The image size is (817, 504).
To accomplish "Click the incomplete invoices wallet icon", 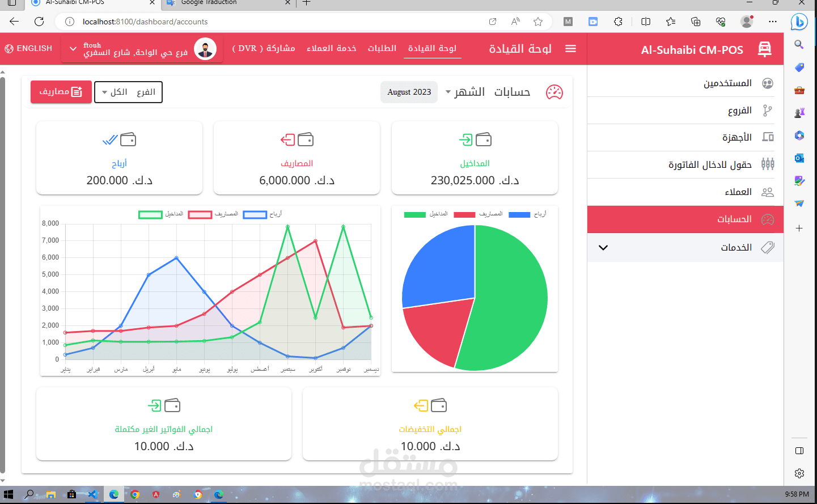I will [x=172, y=405].
